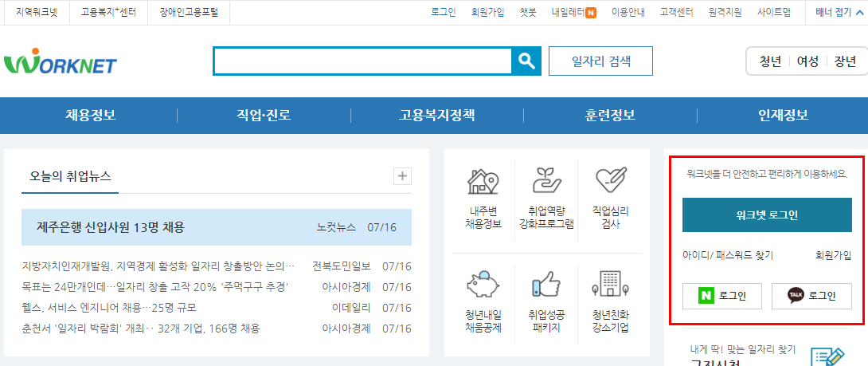Open 원격지원 link
Image resolution: width=868 pixels, height=366 pixels.
tap(725, 12)
